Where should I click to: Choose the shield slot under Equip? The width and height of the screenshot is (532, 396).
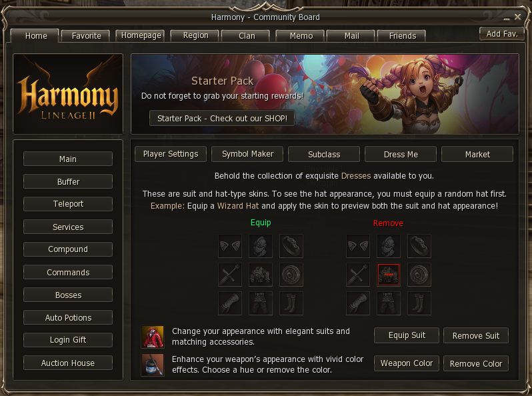tap(291, 275)
